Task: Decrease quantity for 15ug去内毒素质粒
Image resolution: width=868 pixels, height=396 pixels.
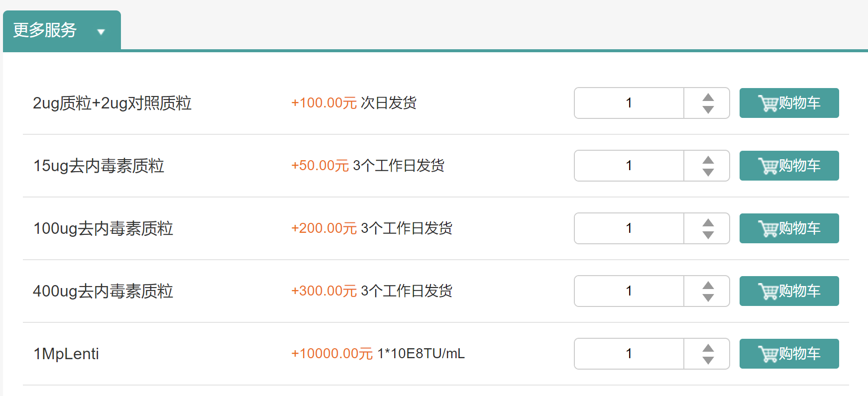Action: 708,173
